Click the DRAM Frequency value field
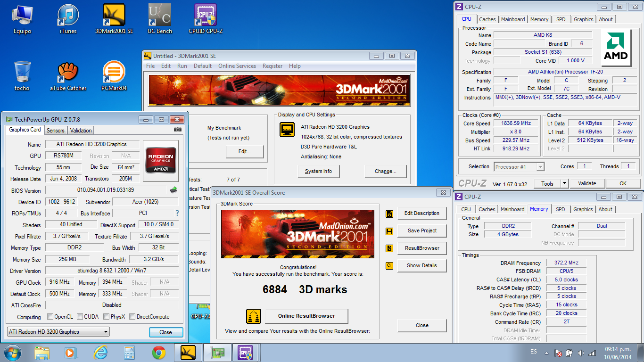The width and height of the screenshot is (644, 362). pyautogui.click(x=567, y=263)
